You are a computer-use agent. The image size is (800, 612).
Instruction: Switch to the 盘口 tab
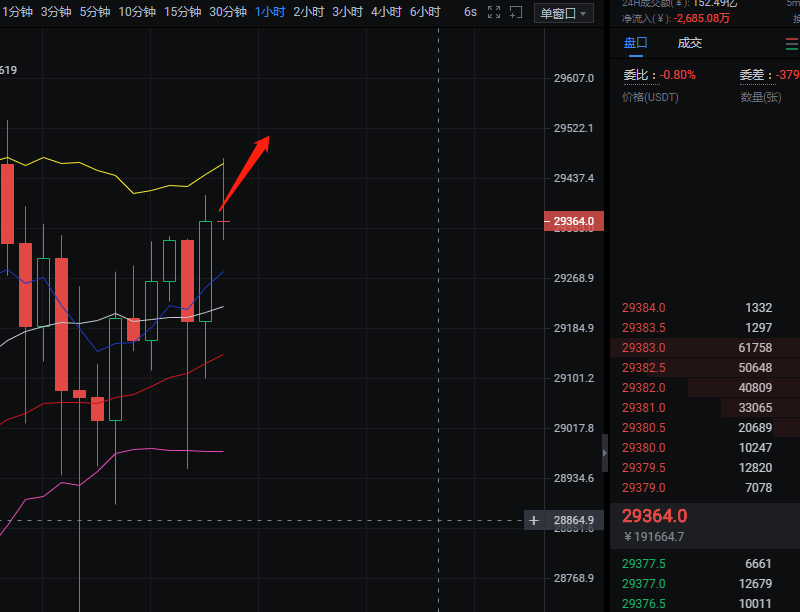tap(635, 43)
